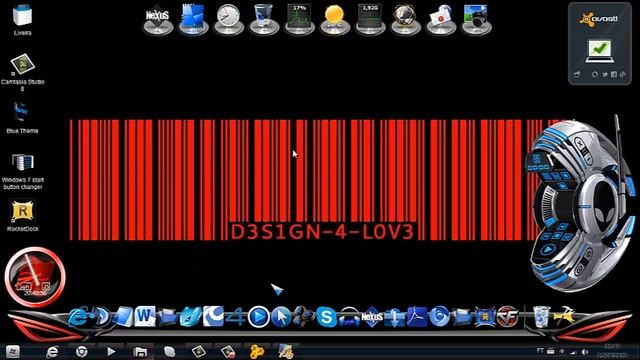Open the media player play button in the taskbar
640x360 pixels.
111,351
